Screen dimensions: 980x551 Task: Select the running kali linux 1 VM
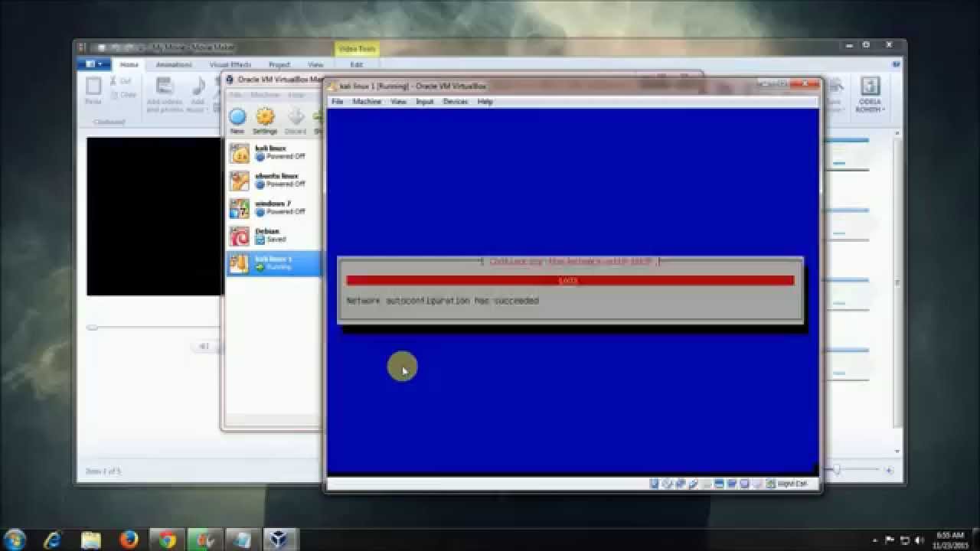tap(274, 262)
